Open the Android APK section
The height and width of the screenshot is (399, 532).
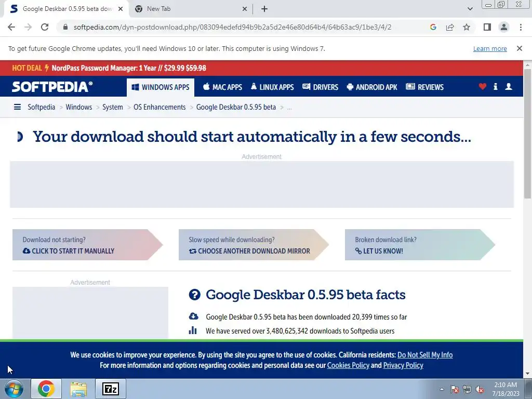(x=372, y=87)
